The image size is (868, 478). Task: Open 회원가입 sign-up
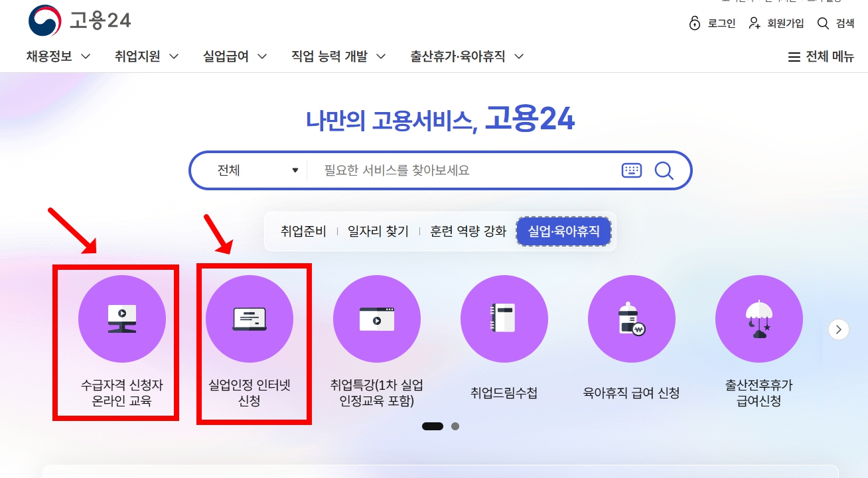coord(776,23)
